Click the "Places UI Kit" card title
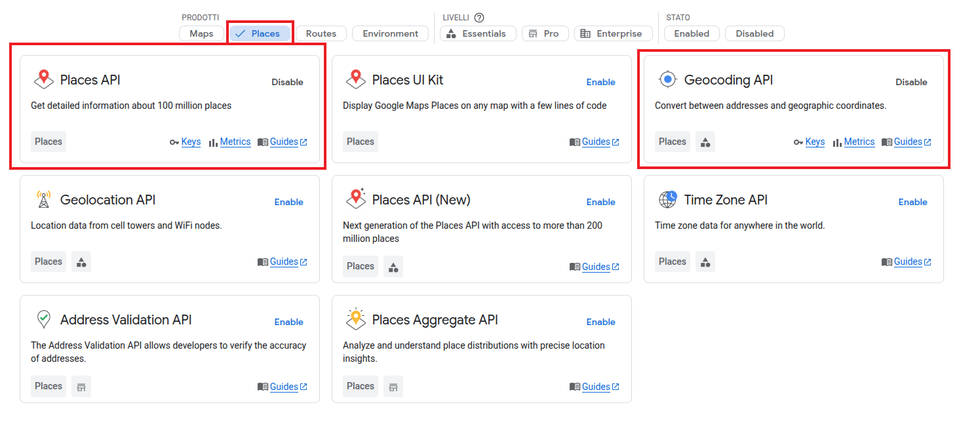Image resolution: width=980 pixels, height=426 pixels. (x=408, y=80)
